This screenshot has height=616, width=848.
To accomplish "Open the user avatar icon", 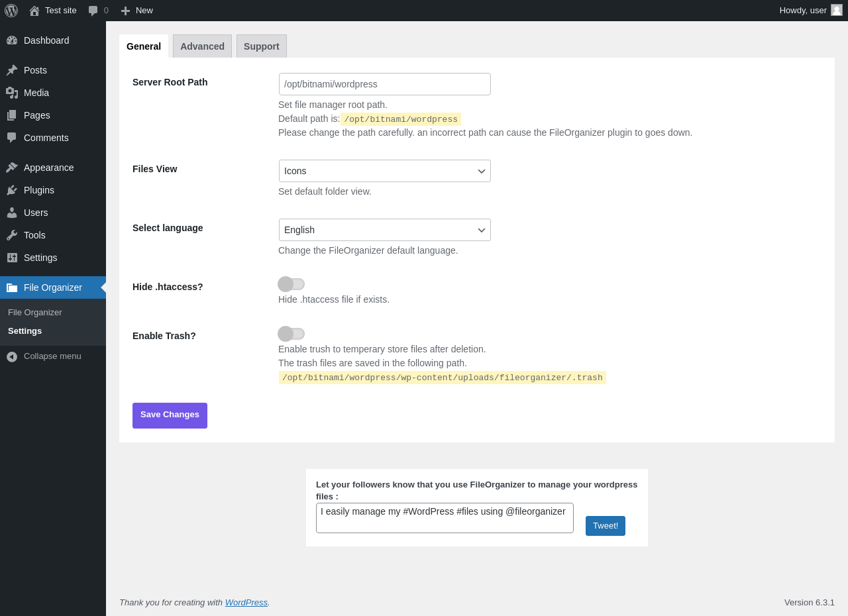I will 837,10.
